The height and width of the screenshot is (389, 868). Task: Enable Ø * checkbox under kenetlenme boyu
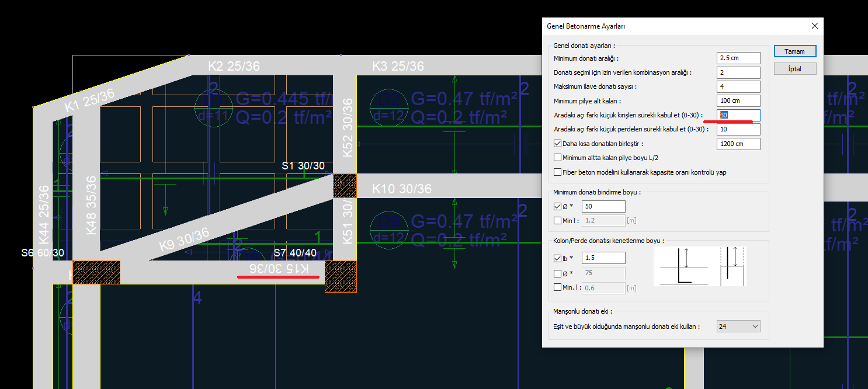[x=557, y=273]
